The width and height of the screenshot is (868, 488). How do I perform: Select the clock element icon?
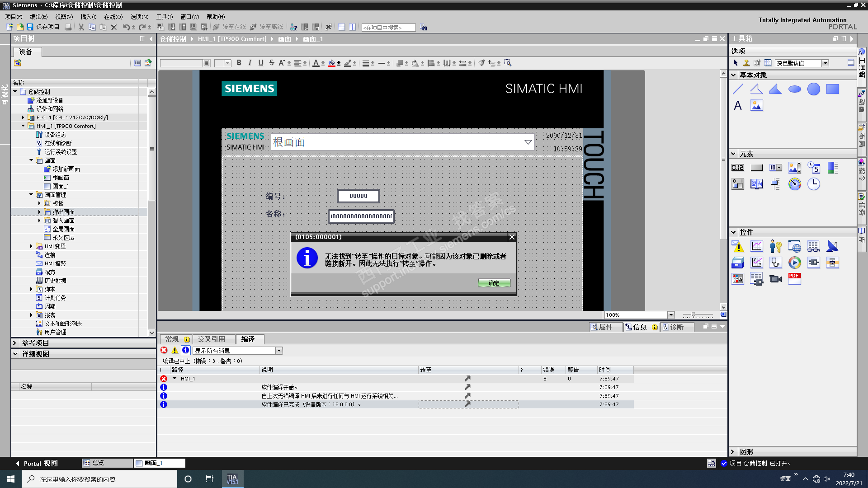813,184
